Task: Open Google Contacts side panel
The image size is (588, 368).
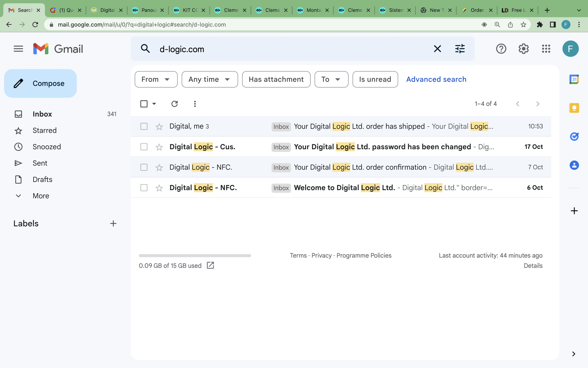Action: pyautogui.click(x=574, y=165)
